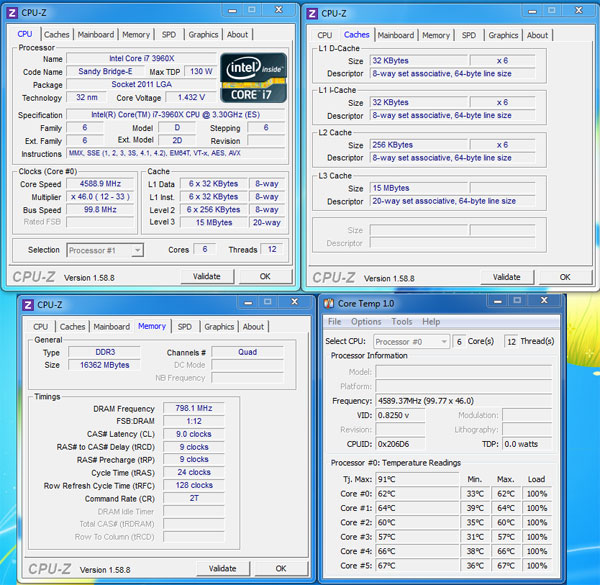
Task: Click OK in the Caches window
Action: [x=565, y=277]
